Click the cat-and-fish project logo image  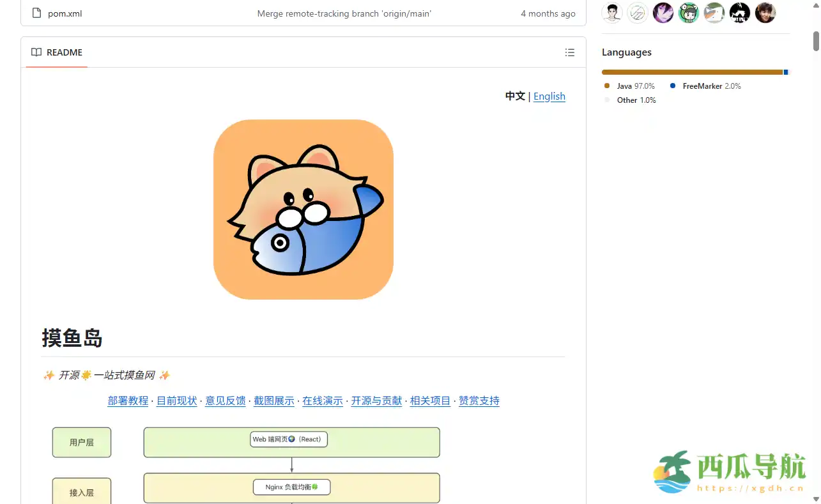coord(303,210)
